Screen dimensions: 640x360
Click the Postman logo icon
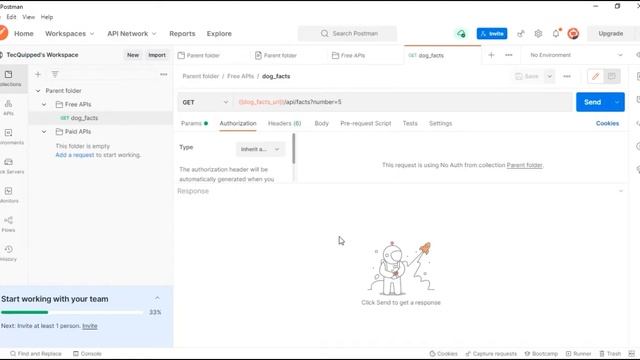point(3,33)
